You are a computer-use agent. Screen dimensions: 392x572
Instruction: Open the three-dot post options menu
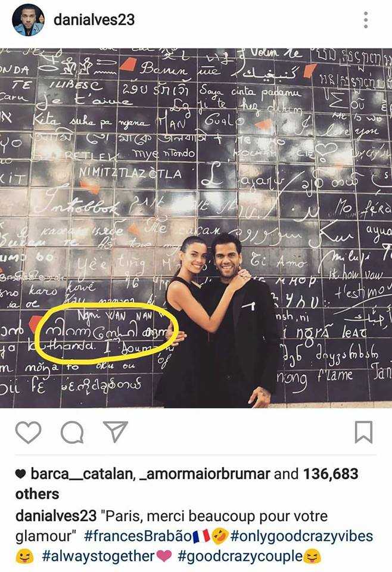click(366, 20)
